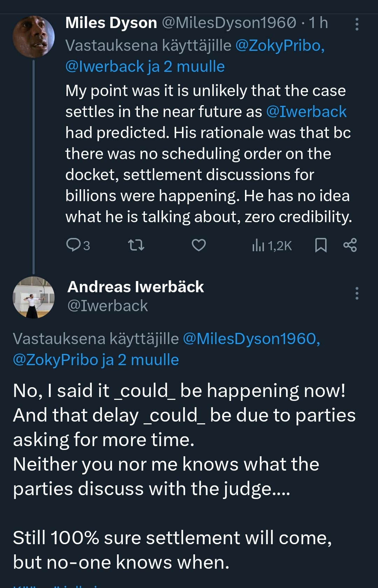Tap the @MilesDyson1960 handle beside the name
This screenshot has height=588, width=378.
(229, 23)
